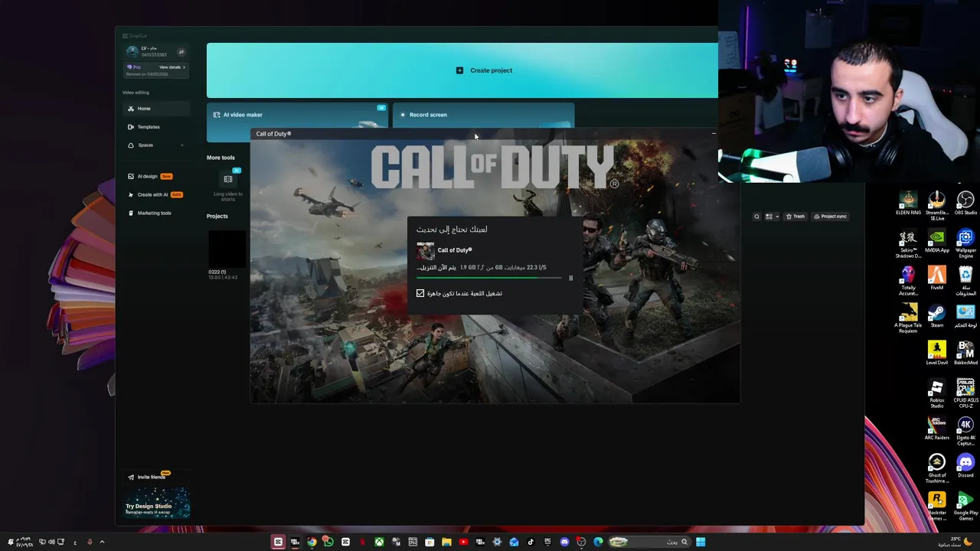Screen dimensions: 980x551
Task: Open CPUID ASUS CPU-Z desktop icon
Action: pyautogui.click(x=965, y=394)
